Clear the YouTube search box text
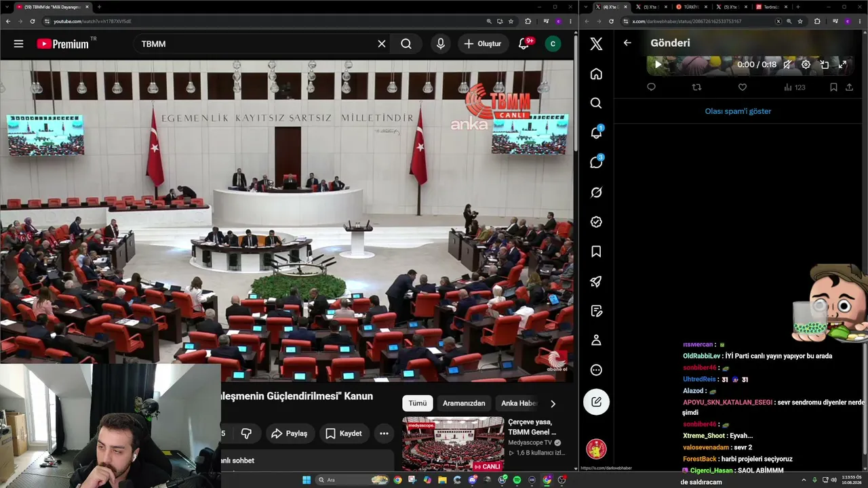868x488 pixels. click(x=382, y=44)
